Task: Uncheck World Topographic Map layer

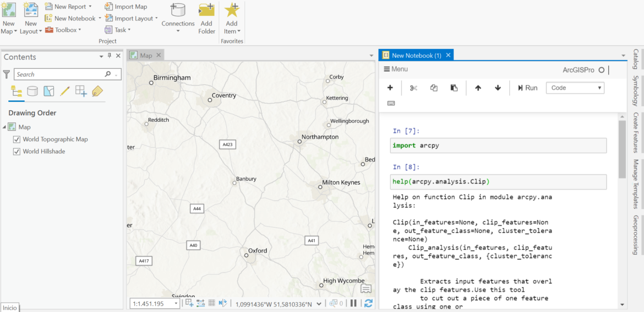Action: click(17, 139)
